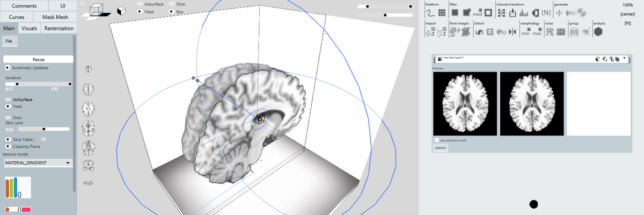The height and width of the screenshot is (215, 644).
Task: Click the Free Paint Layer27 name
Action: coord(453,57)
